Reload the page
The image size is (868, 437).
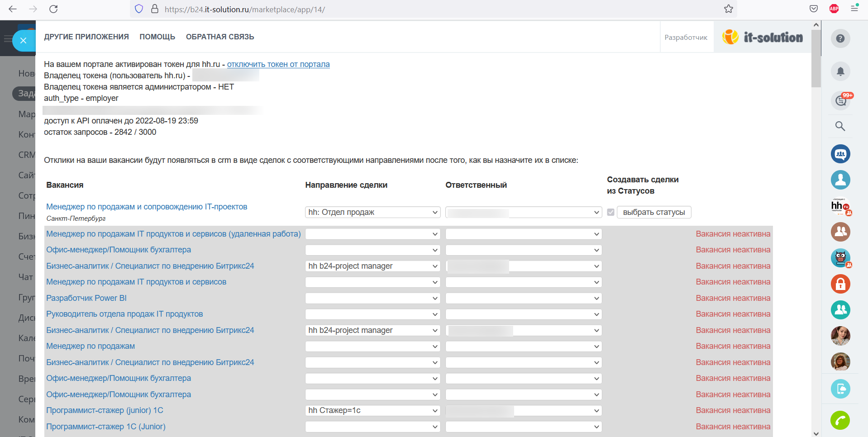coord(53,9)
